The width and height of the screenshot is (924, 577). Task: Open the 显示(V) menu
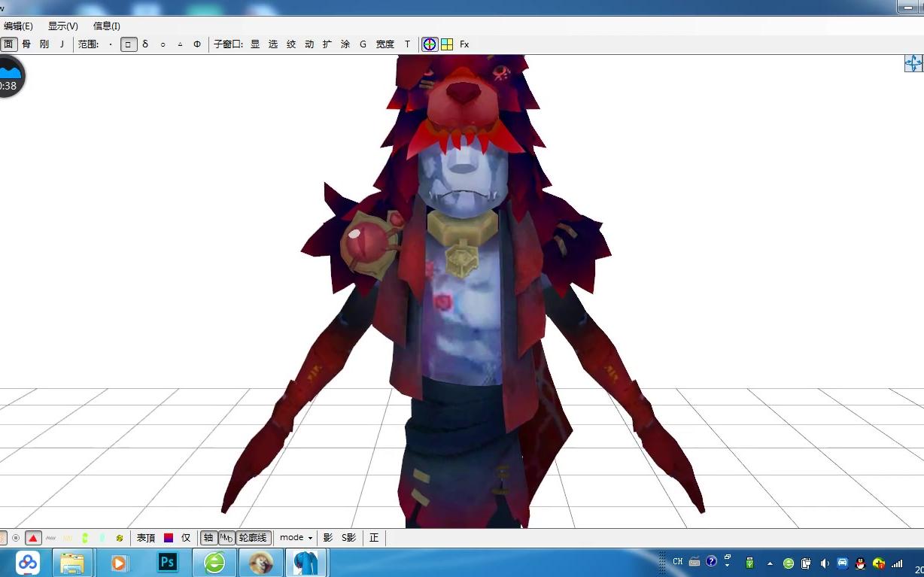tap(63, 26)
